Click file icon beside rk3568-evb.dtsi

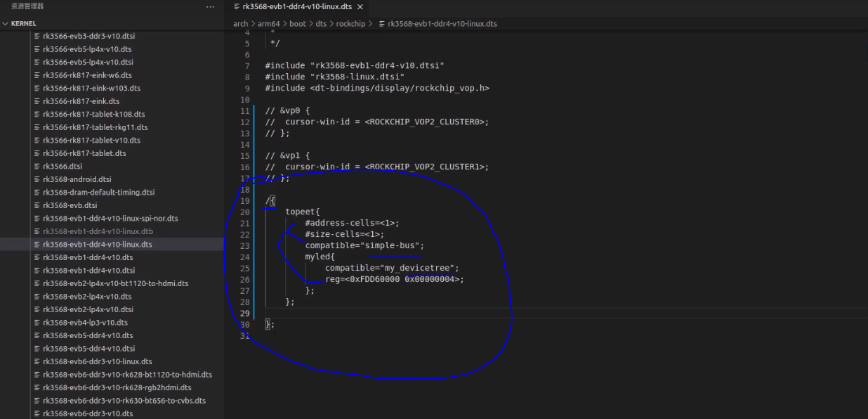pos(37,205)
